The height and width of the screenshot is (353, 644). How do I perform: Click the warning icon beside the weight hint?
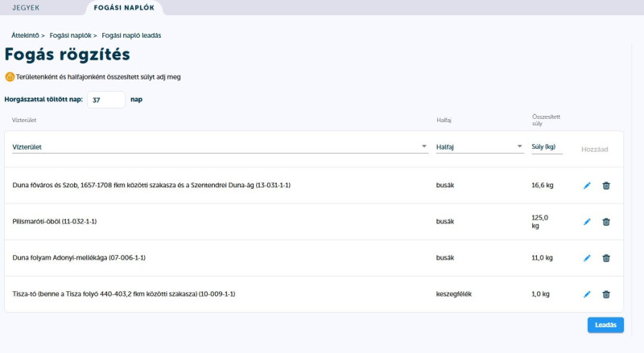(x=10, y=77)
